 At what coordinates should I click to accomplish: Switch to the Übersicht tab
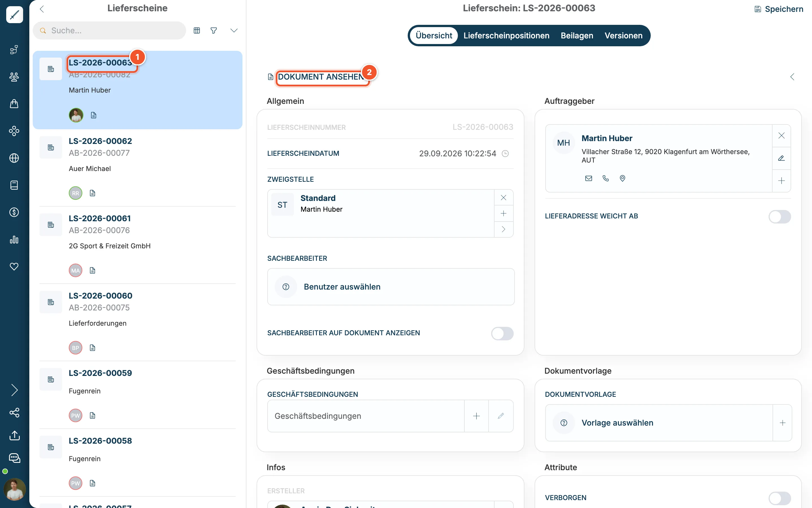(434, 36)
